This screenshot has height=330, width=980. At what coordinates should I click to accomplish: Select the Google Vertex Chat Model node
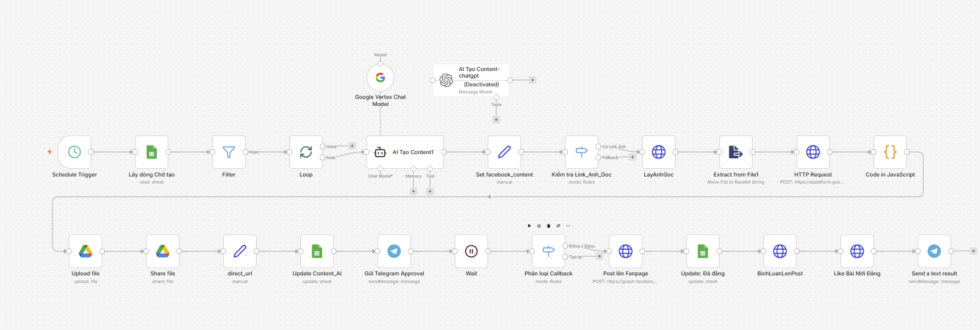pyautogui.click(x=381, y=78)
